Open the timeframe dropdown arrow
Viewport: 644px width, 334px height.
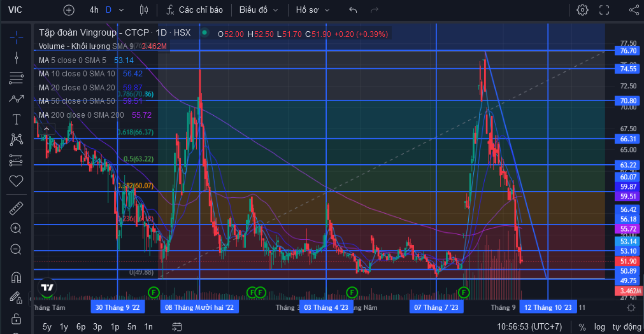[x=121, y=10]
